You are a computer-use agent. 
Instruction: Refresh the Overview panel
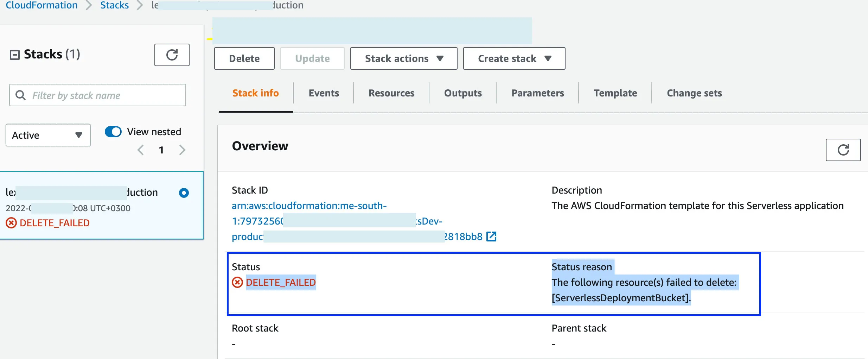[843, 150]
